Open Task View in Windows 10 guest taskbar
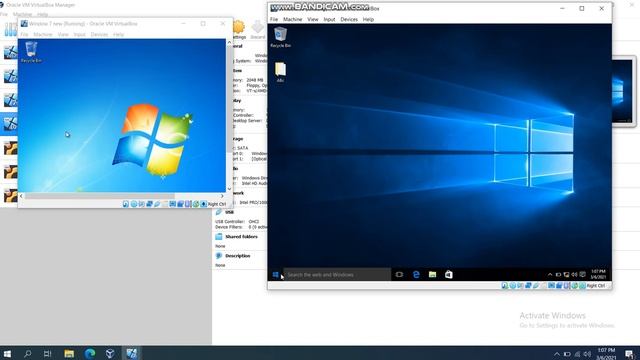The image size is (640, 360). click(x=399, y=275)
